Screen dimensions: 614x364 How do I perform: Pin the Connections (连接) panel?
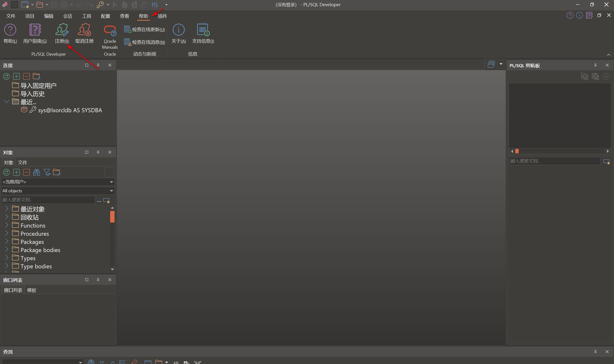98,65
